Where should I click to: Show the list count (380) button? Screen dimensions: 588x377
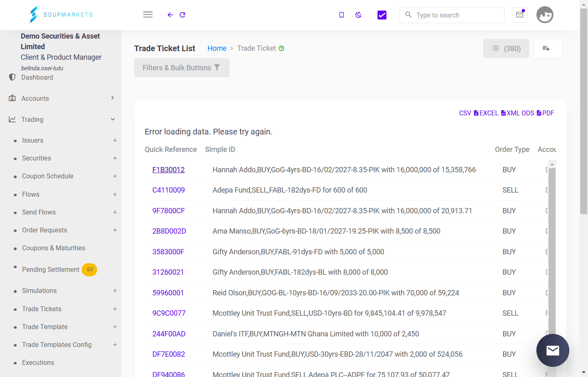click(506, 48)
